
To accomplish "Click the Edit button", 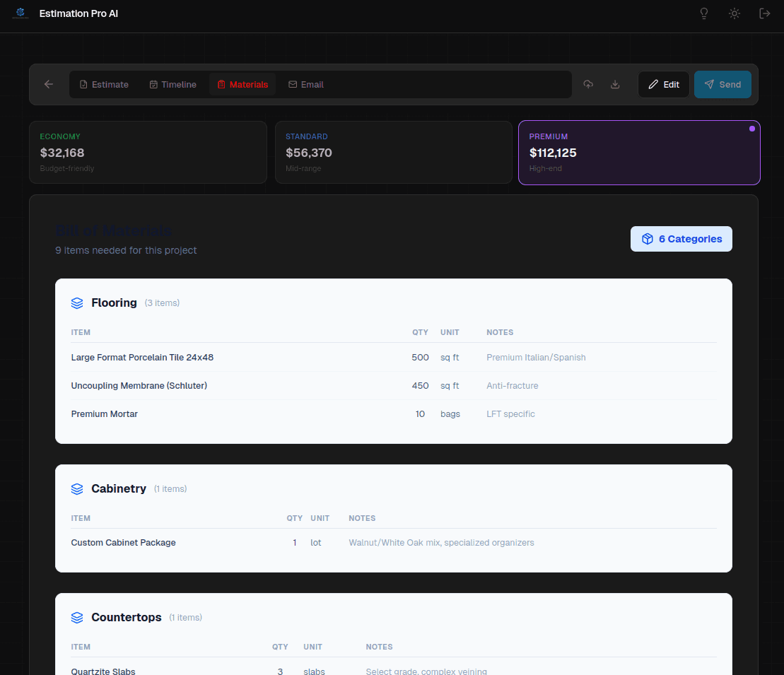I will [x=663, y=84].
